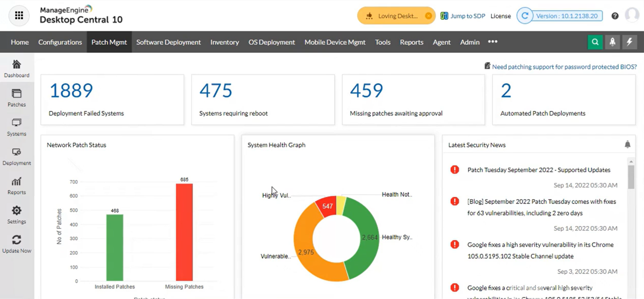The image size is (644, 299).
Task: Click the refresh icon beside Version
Action: [x=525, y=16]
